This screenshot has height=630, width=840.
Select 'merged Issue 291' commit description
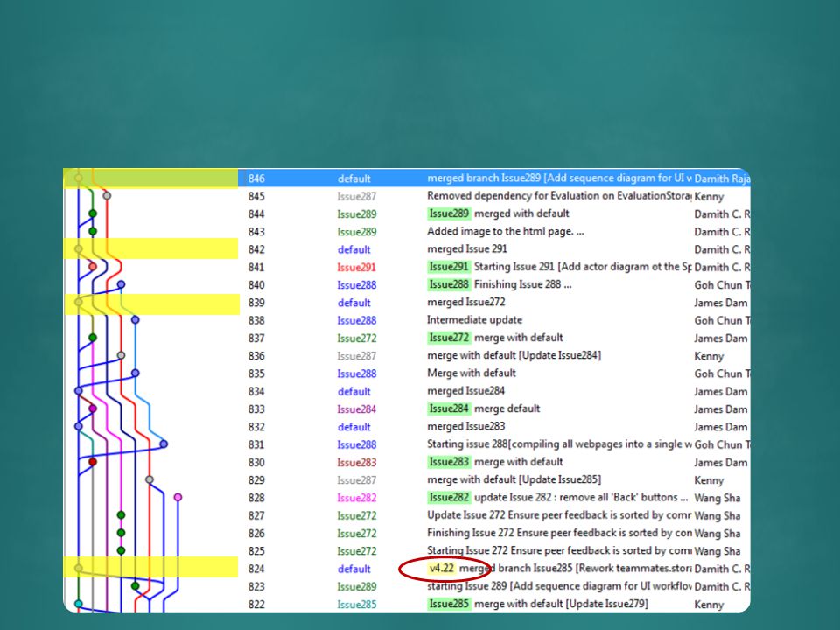tap(467, 248)
